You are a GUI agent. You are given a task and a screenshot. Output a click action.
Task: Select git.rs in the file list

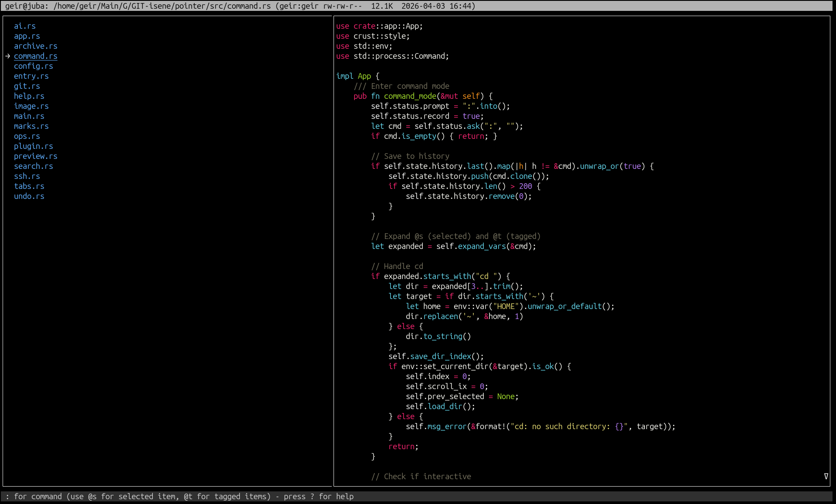click(27, 86)
